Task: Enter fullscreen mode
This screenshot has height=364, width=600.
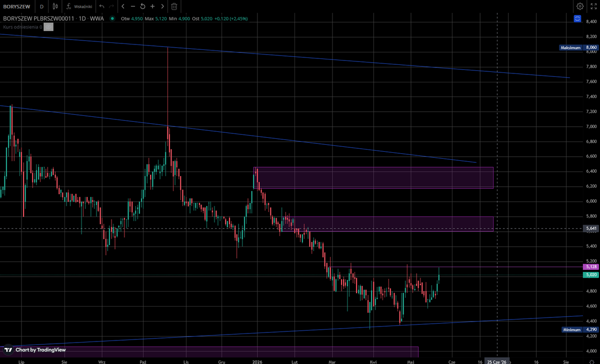Action: pos(593,6)
